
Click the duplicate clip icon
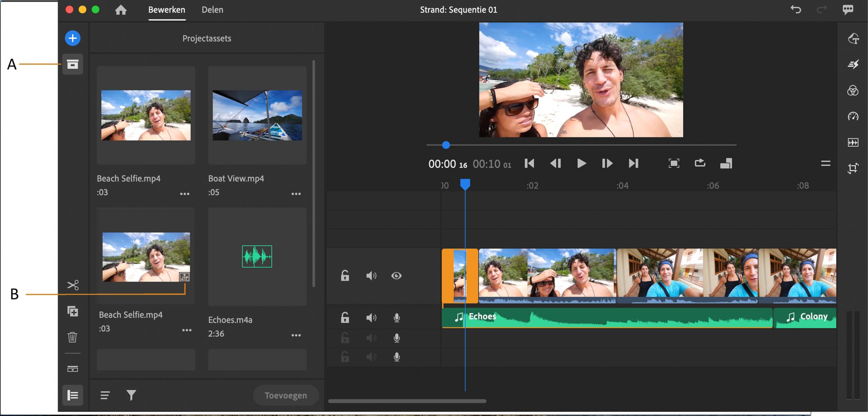tap(72, 311)
